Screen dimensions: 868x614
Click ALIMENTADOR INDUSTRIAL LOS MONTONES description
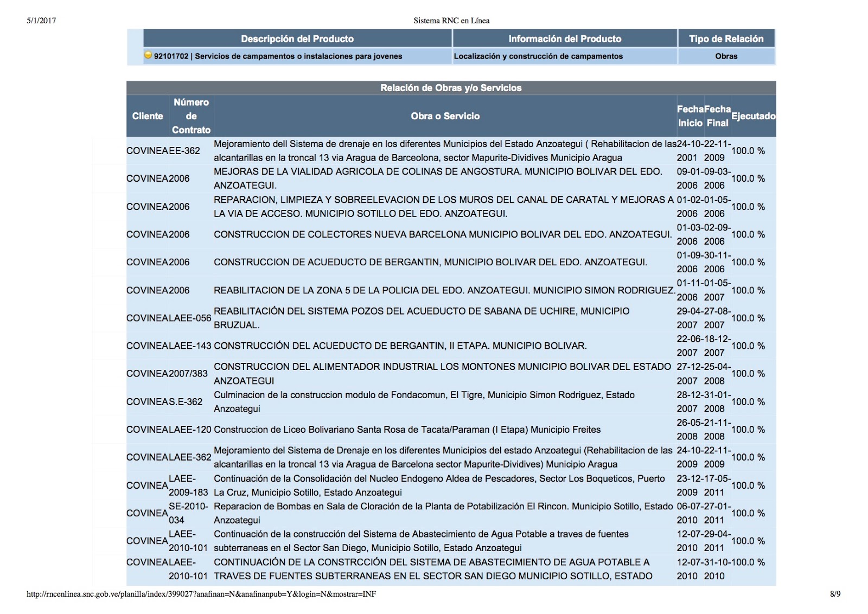pyautogui.click(x=442, y=374)
